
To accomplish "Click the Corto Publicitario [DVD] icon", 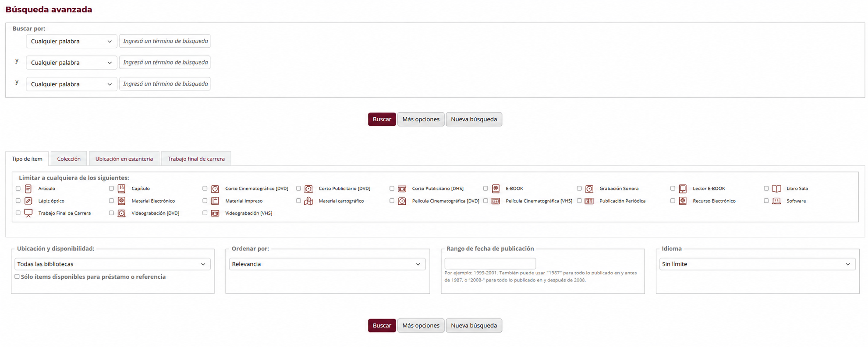I will pos(308,189).
